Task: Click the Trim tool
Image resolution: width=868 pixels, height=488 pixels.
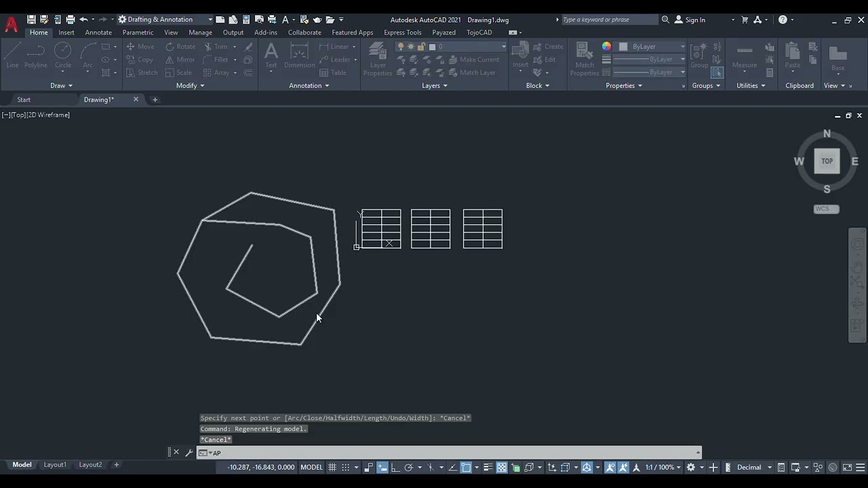Action: (215, 47)
